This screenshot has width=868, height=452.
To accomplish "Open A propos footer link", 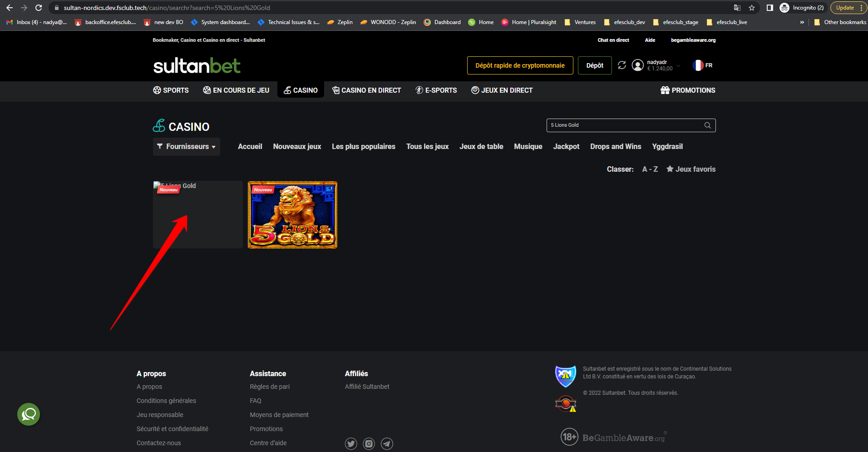I will click(x=149, y=387).
